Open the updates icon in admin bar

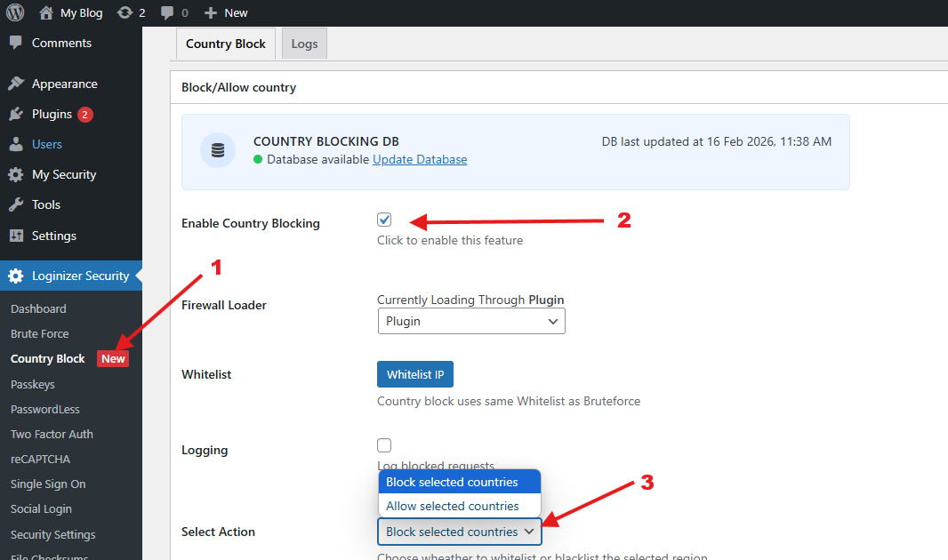tap(125, 12)
